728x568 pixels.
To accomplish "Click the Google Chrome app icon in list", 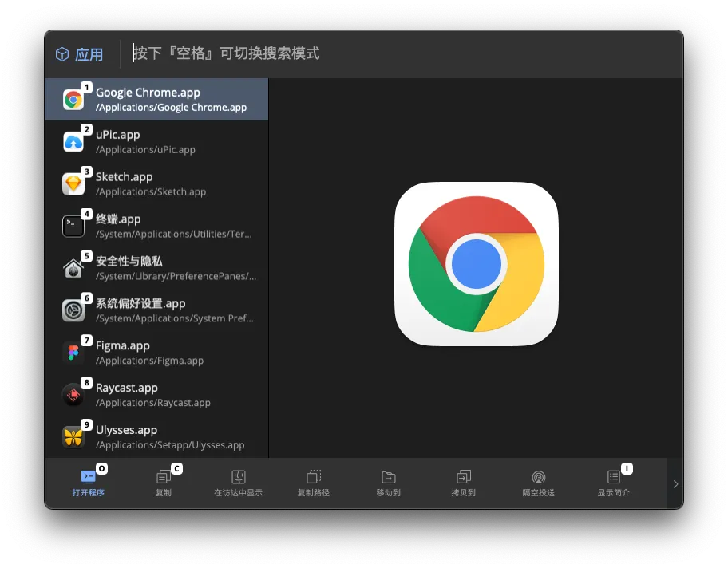I will 73,100.
